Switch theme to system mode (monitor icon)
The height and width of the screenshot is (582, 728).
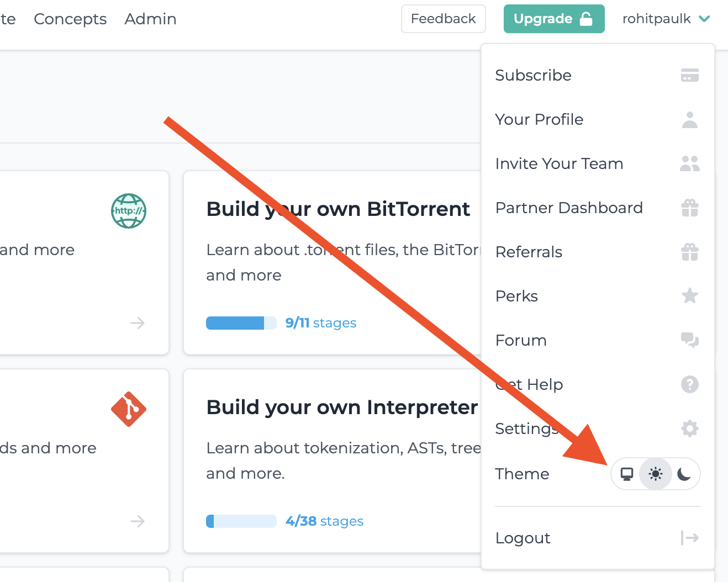click(627, 474)
